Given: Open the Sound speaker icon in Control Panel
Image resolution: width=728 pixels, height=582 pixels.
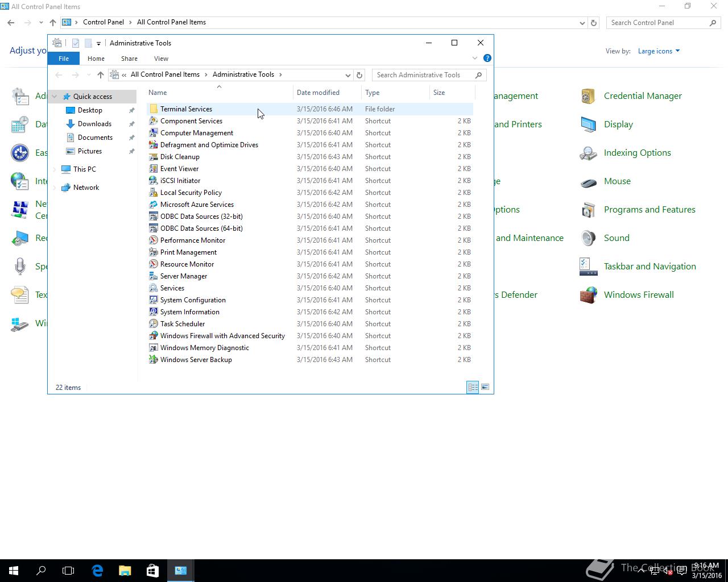Looking at the screenshot, I should (588, 238).
